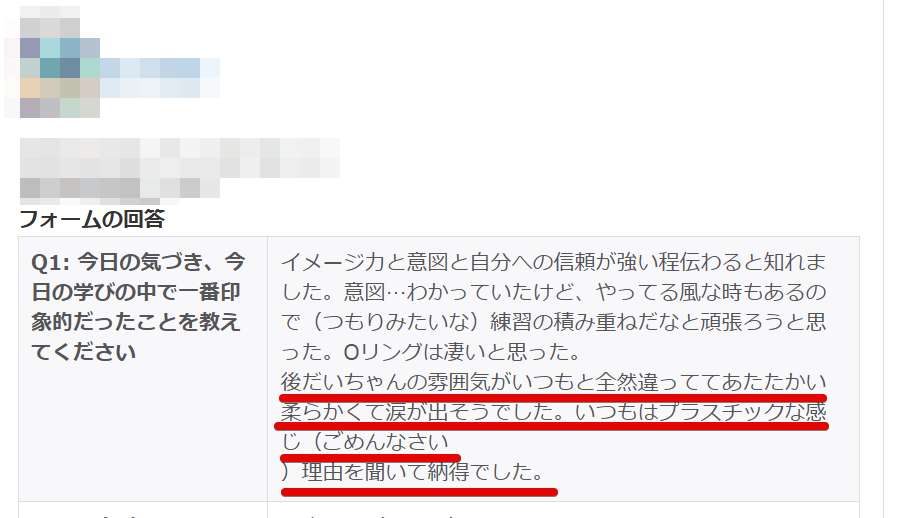Click the answer line starting イメージ力と意図と
The height and width of the screenshot is (518, 905).
point(554,262)
